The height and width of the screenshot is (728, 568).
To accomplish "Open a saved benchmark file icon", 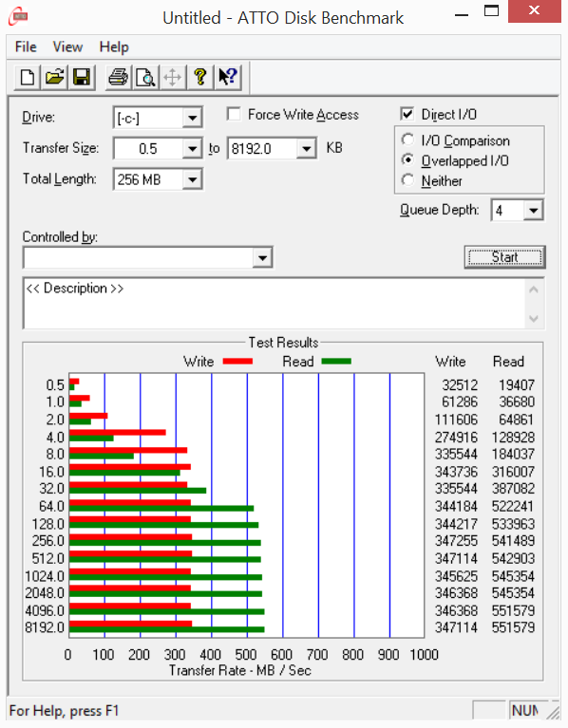I will (x=55, y=77).
